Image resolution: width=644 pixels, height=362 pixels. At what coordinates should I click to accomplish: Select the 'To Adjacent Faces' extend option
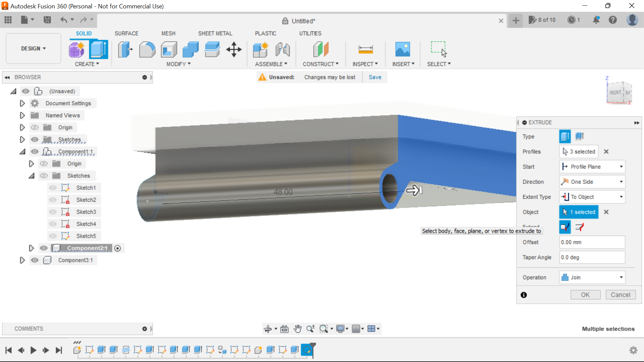(x=580, y=227)
